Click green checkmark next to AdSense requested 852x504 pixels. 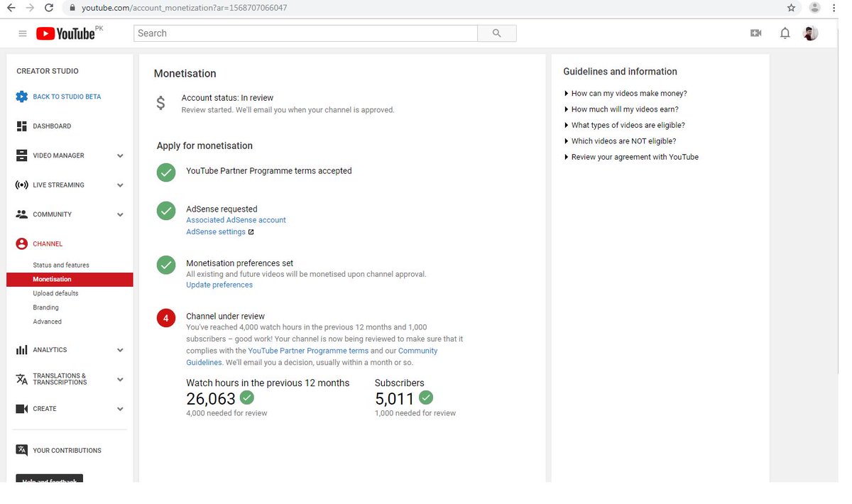tap(166, 211)
